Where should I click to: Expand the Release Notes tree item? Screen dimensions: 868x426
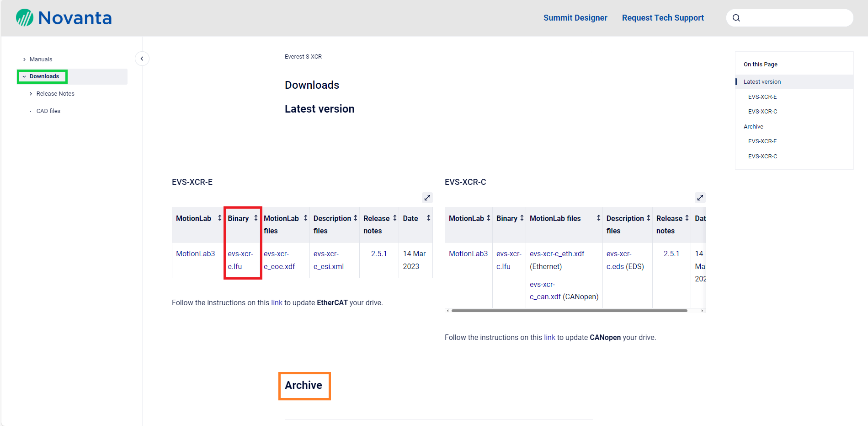click(x=31, y=94)
